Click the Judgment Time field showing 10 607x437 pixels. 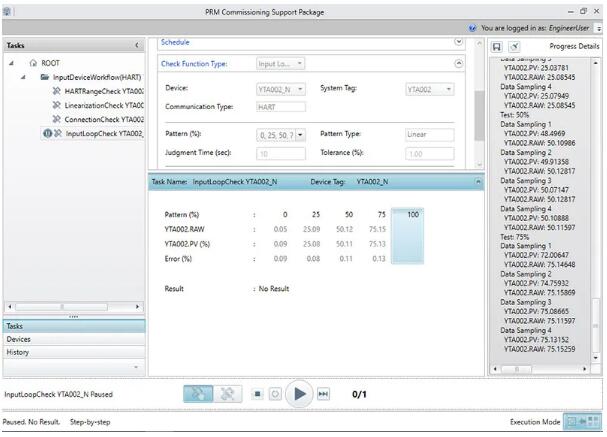(281, 154)
